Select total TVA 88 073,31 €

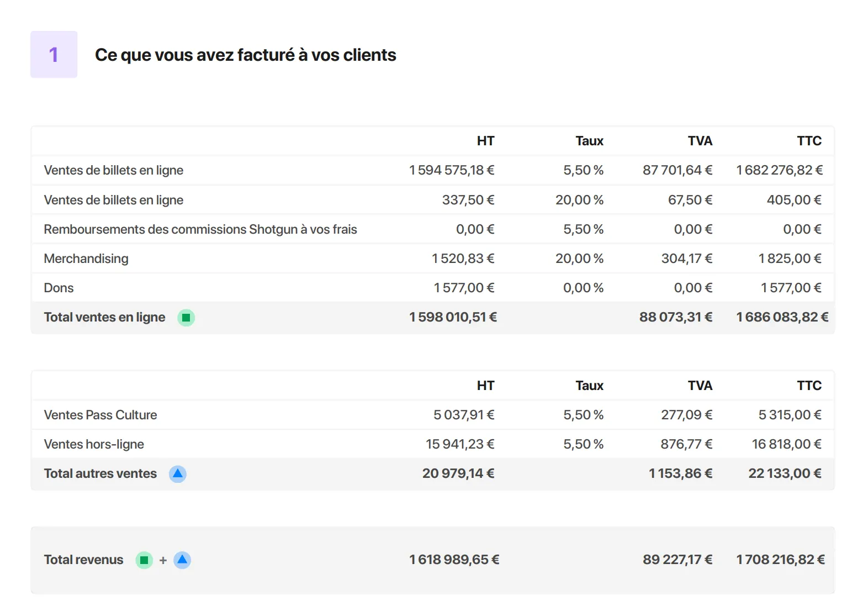(x=676, y=317)
